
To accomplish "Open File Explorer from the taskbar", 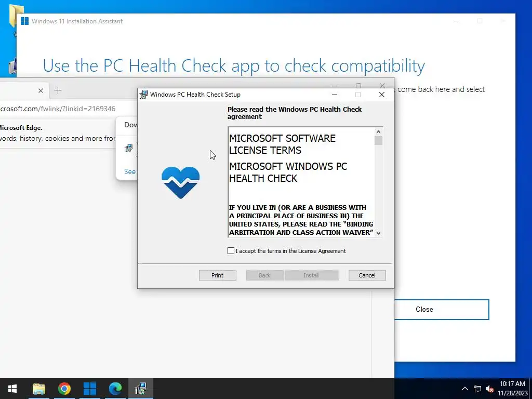I will click(38, 389).
